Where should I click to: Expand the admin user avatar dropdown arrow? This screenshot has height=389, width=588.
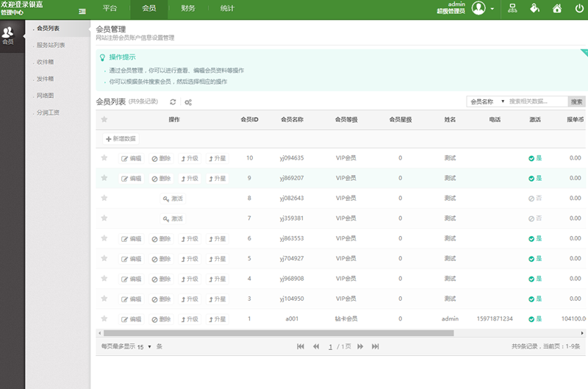492,9
